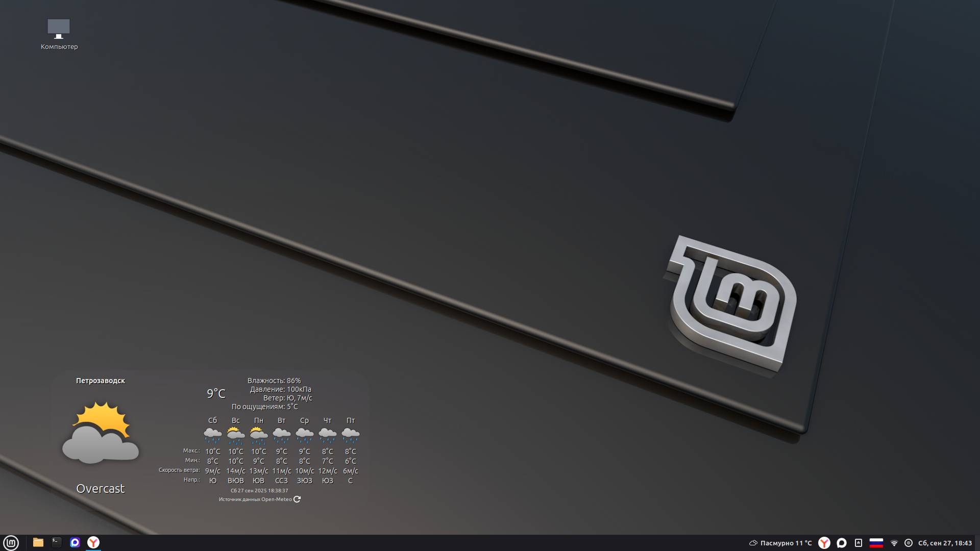Screen dimensions: 980x551
Task: Click the circular tray icon beside the clock
Action: tap(909, 543)
